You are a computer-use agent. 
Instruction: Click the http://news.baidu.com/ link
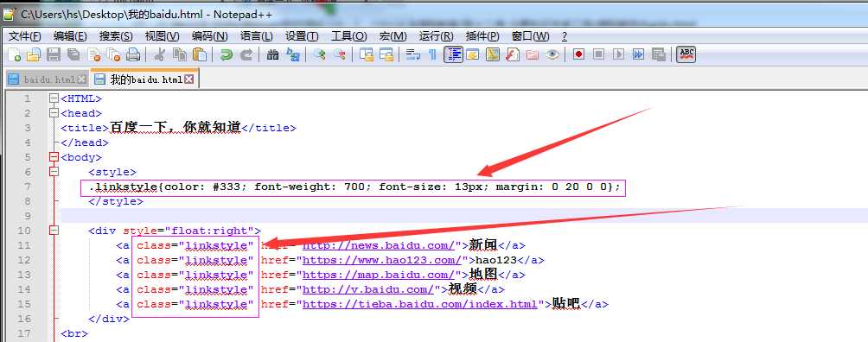tap(379, 245)
